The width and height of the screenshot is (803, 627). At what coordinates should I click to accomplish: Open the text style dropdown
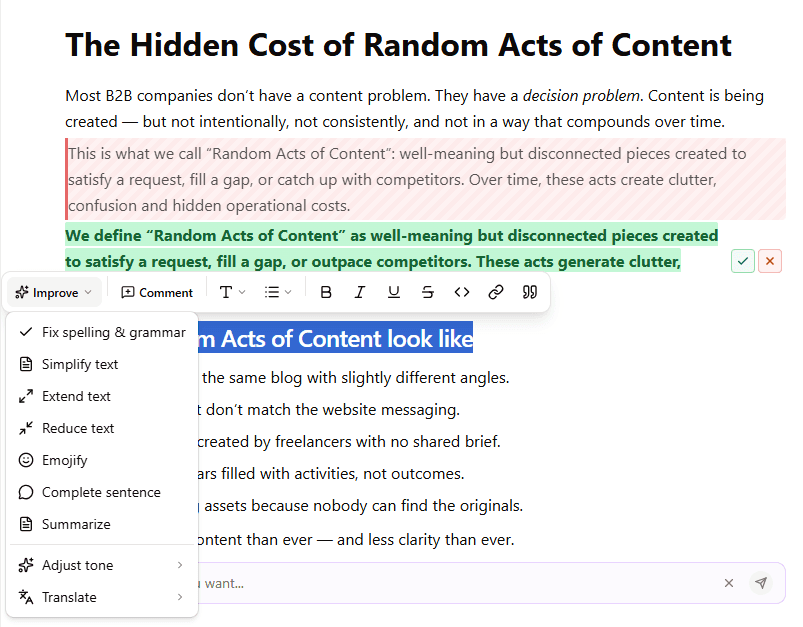point(232,292)
